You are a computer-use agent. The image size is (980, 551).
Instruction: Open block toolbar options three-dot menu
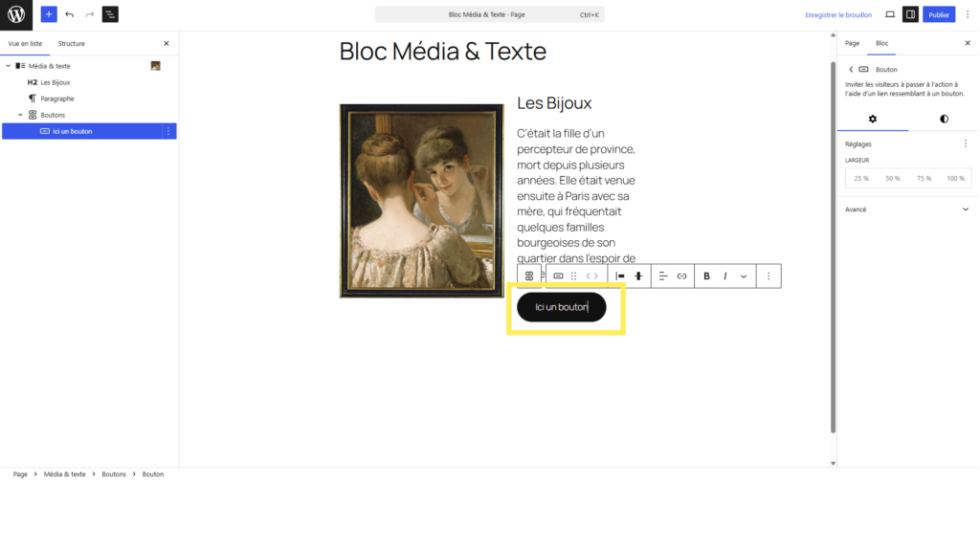click(768, 276)
